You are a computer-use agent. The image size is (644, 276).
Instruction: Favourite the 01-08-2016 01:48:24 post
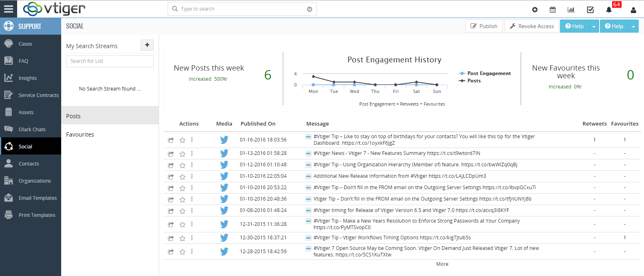coord(182,211)
